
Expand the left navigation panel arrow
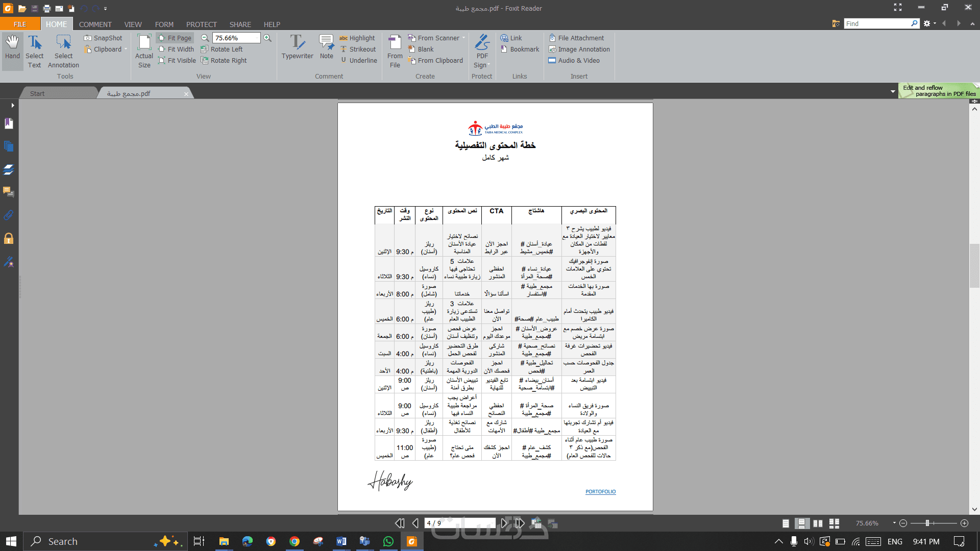[13, 106]
